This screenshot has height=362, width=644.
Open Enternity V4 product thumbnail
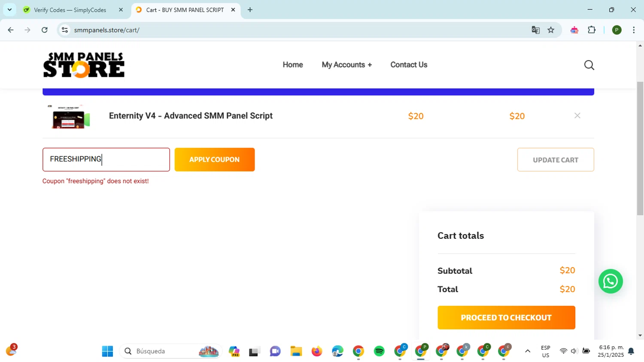[69, 116]
